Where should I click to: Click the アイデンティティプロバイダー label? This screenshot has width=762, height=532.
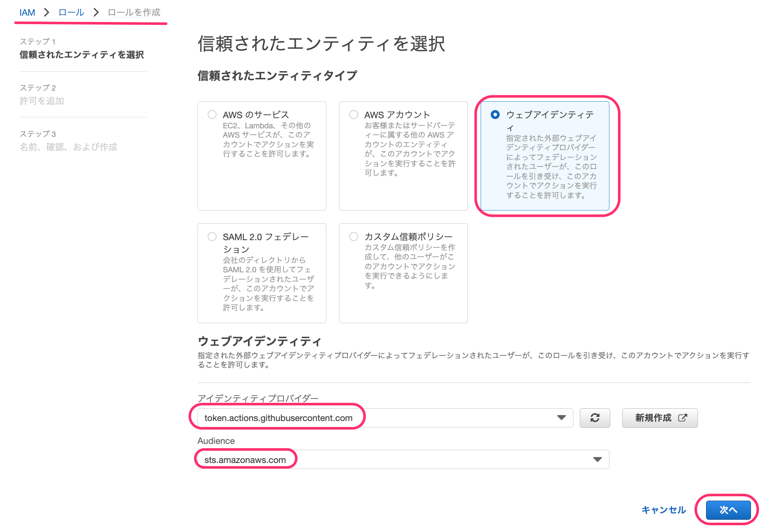(258, 398)
